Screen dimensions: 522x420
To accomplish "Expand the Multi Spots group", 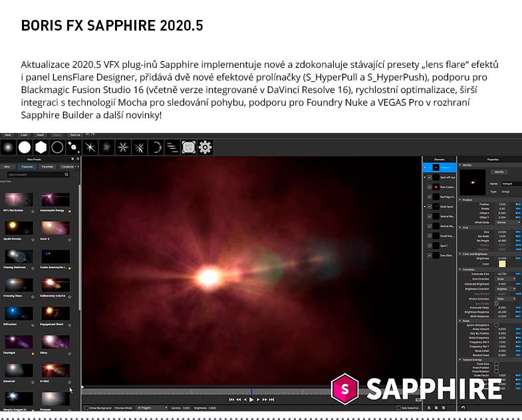I will click(x=425, y=207).
